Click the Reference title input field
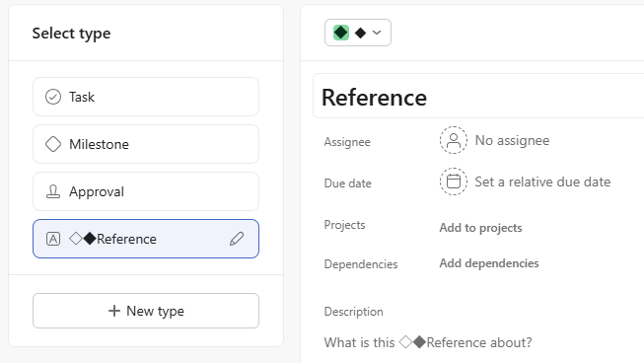The width and height of the screenshot is (644, 363). tap(478, 97)
